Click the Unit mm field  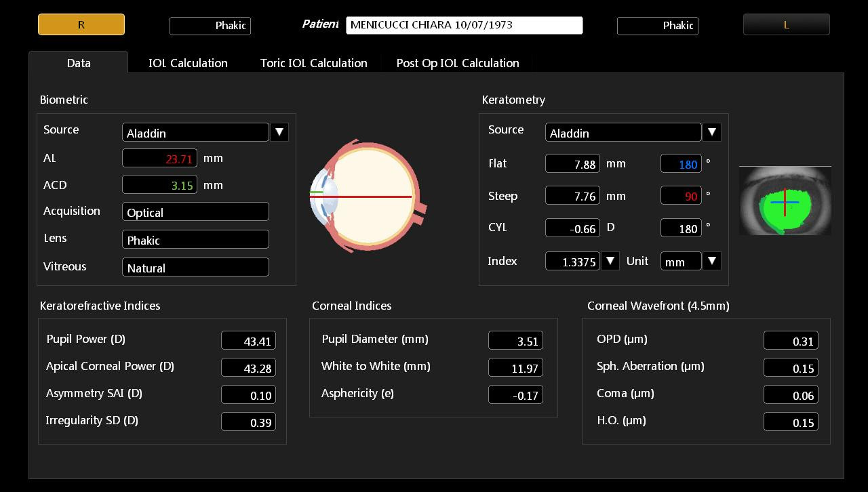[681, 261]
